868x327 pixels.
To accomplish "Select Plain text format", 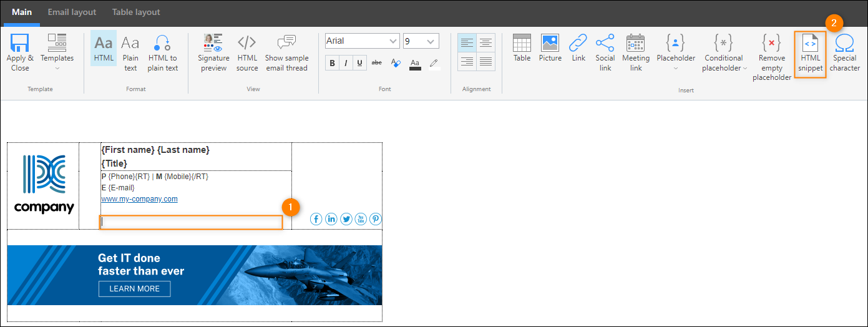I will point(130,53).
